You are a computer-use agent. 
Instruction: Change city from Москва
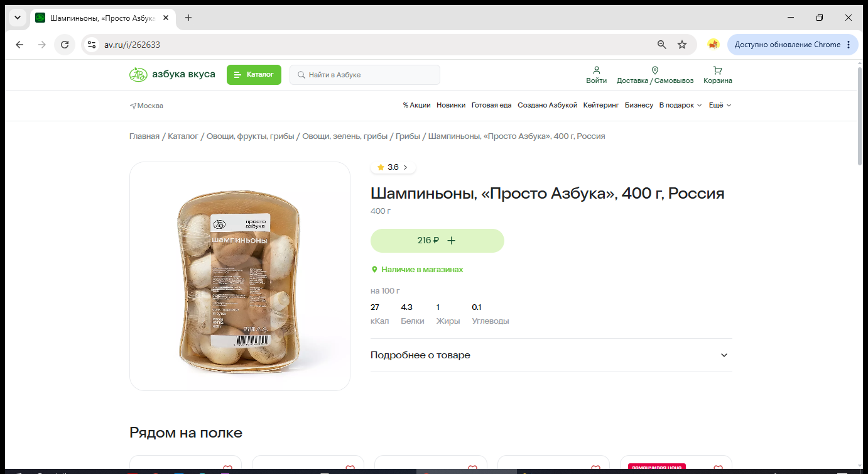(146, 106)
